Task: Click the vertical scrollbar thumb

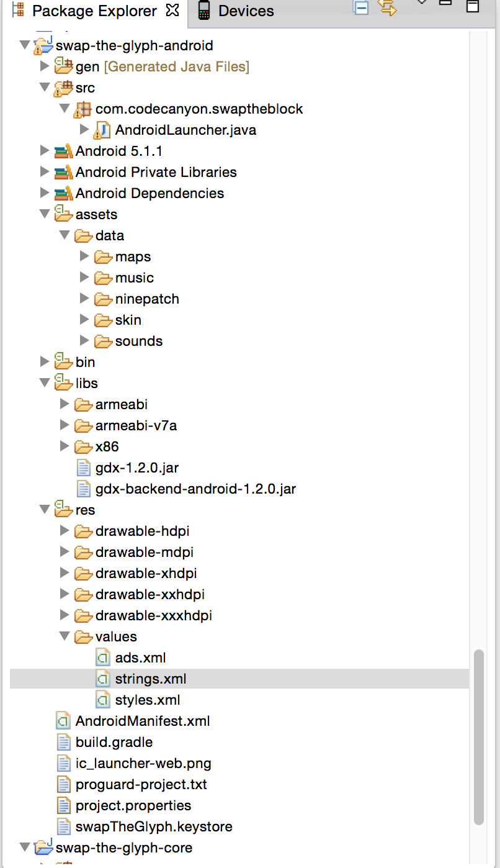Action: tap(478, 738)
